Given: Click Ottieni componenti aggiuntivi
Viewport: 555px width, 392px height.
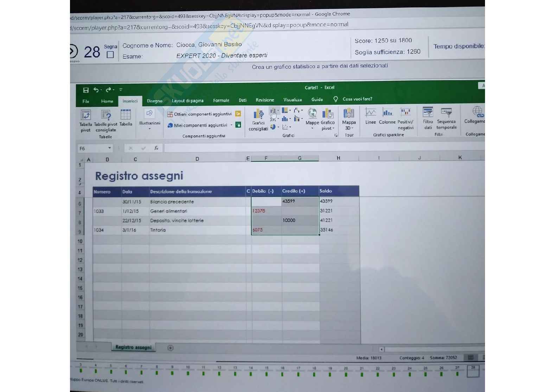Looking at the screenshot, I should click(x=203, y=114).
